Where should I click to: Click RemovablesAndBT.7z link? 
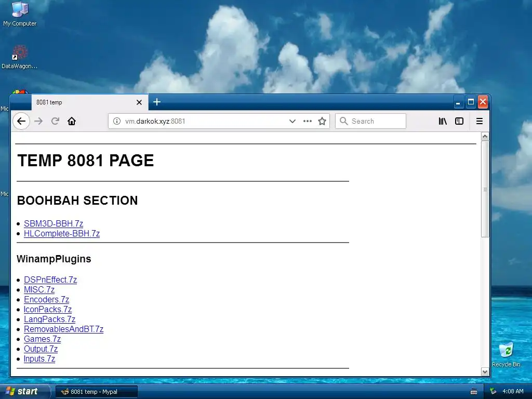point(64,329)
